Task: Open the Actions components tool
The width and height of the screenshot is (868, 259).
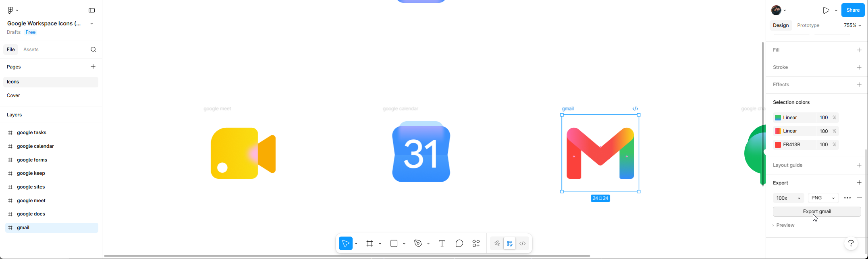Action: 476,243
